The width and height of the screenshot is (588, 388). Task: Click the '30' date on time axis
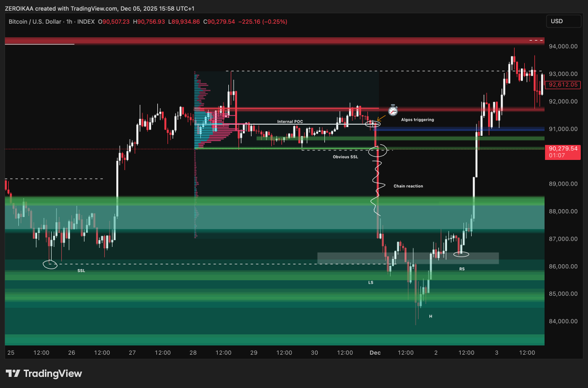(315, 353)
